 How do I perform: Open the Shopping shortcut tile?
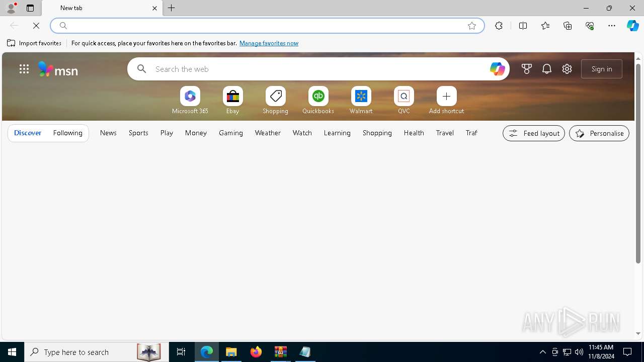[276, 101]
